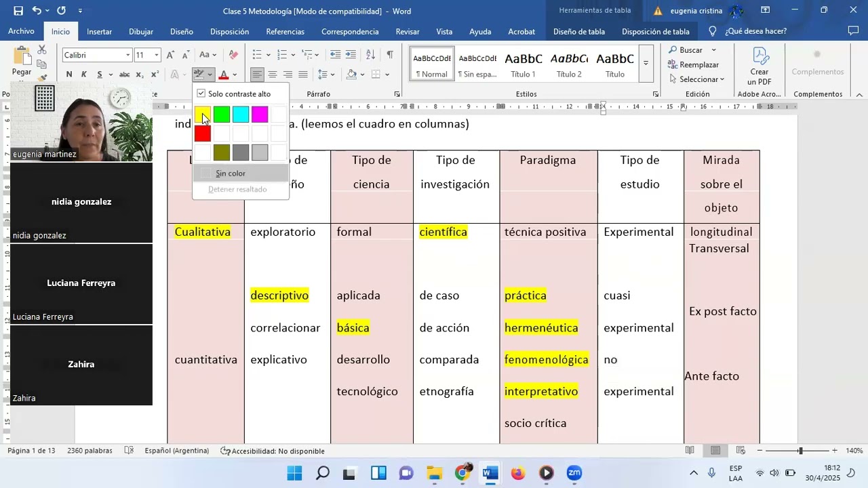Select the bright green highlight swatch

222,115
